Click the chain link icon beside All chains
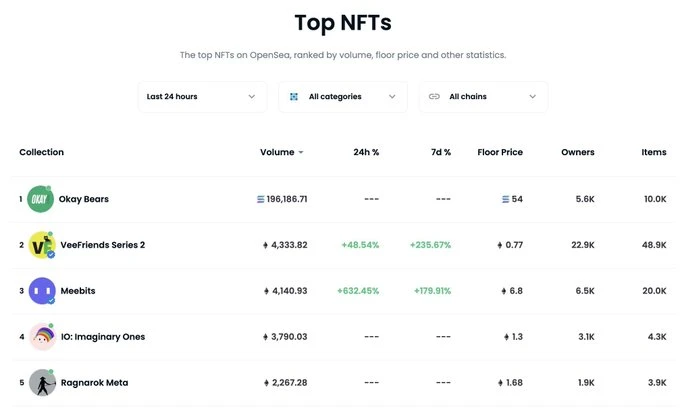Viewport: 680px width, 411px height. pyautogui.click(x=434, y=97)
